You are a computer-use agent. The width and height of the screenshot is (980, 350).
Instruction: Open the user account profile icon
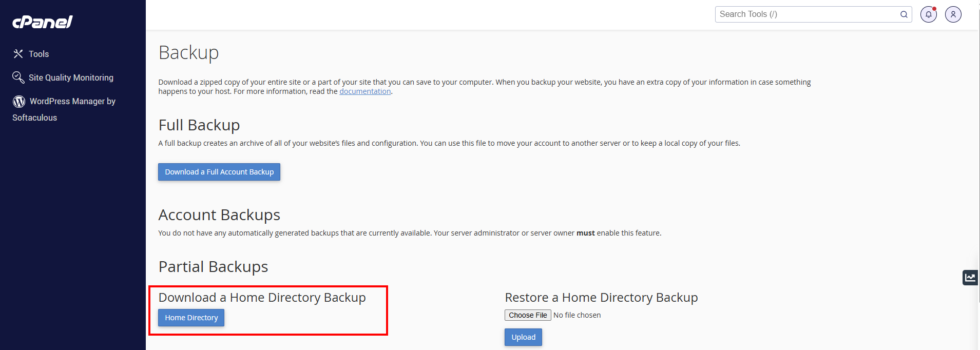click(x=953, y=14)
